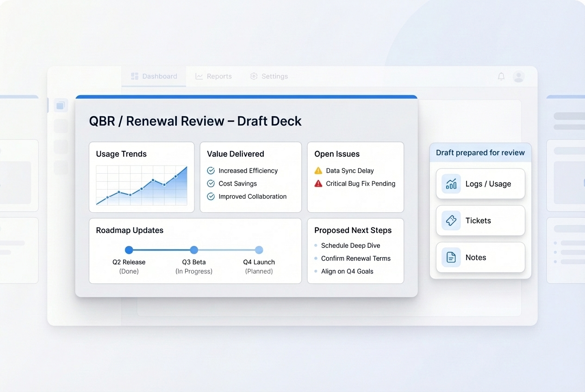Click the Reports chart icon
Screen dimensions: 585x392
coord(199,76)
